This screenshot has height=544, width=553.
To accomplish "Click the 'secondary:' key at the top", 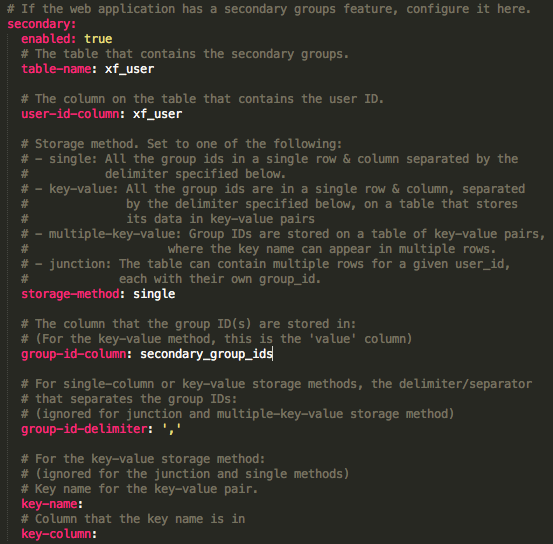I will [42, 24].
